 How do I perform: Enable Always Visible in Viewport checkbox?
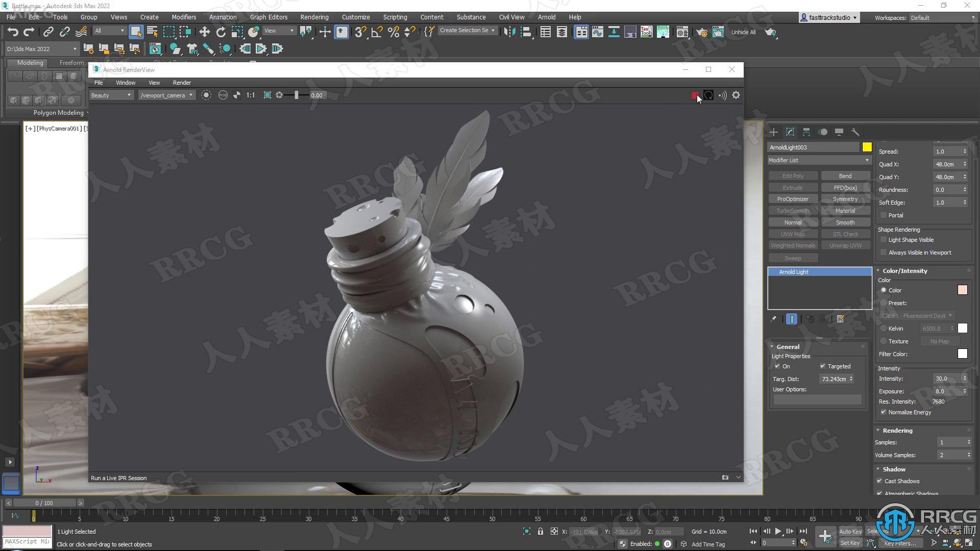pos(884,253)
